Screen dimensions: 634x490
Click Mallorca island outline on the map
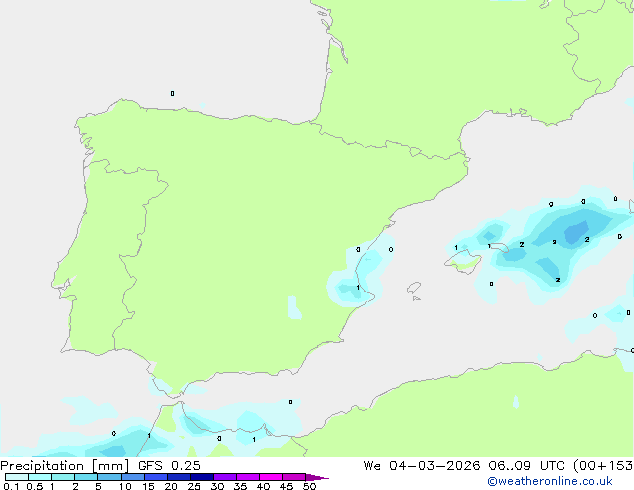pyautogui.click(x=463, y=261)
